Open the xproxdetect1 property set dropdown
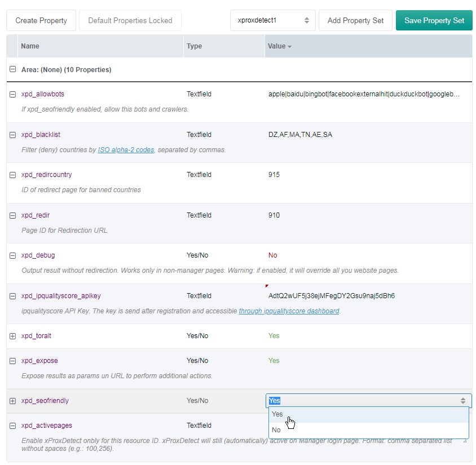This screenshot has width=476, height=465. [272, 20]
